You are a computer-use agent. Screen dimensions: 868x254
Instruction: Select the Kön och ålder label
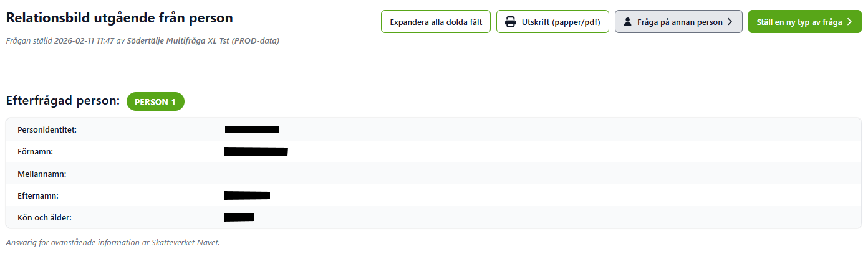pyautogui.click(x=46, y=217)
